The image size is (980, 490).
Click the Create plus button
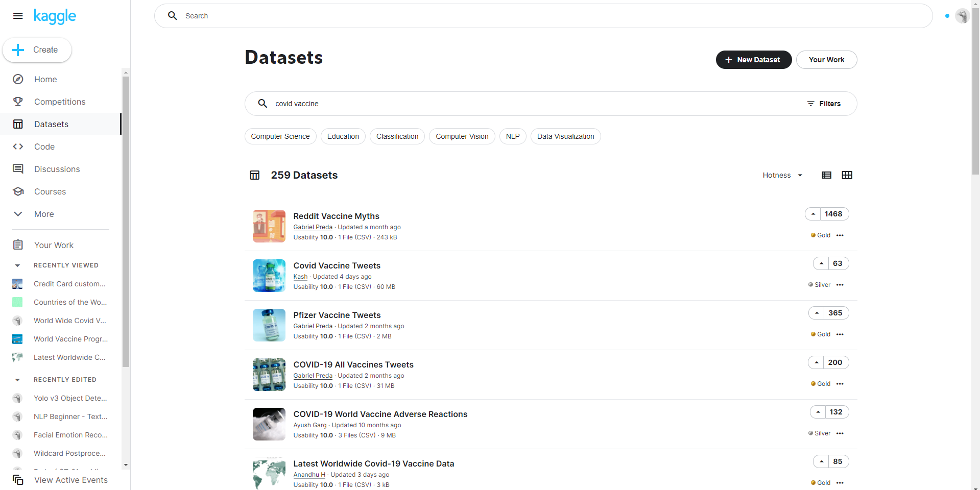pyautogui.click(x=37, y=50)
